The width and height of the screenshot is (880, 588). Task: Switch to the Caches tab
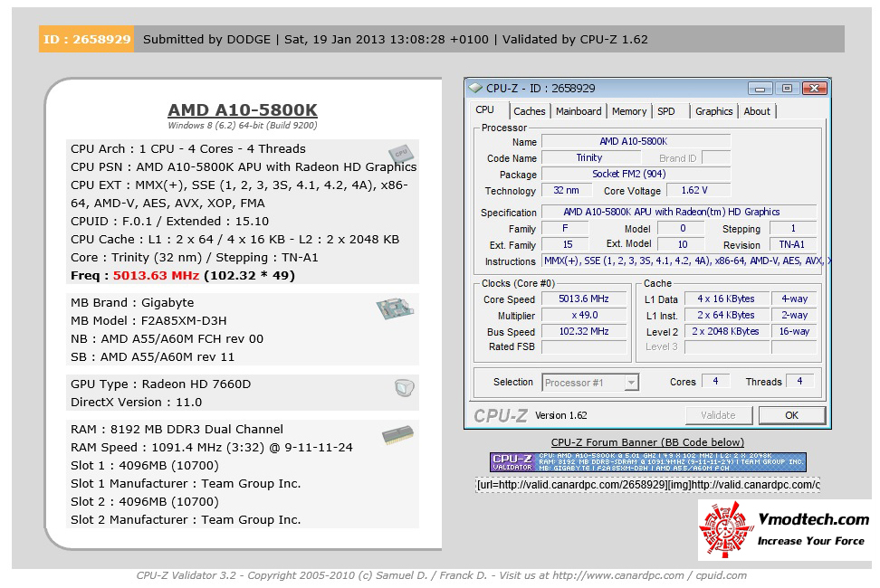point(530,111)
